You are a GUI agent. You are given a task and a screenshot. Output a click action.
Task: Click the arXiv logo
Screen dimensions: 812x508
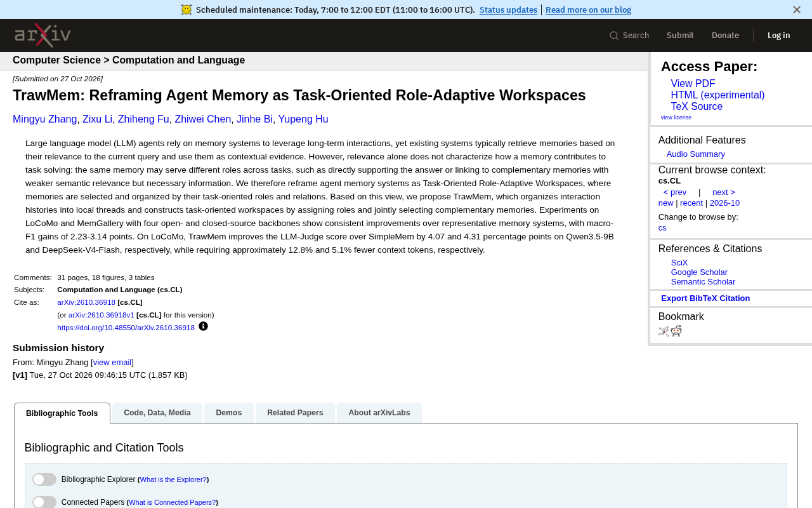(x=43, y=35)
